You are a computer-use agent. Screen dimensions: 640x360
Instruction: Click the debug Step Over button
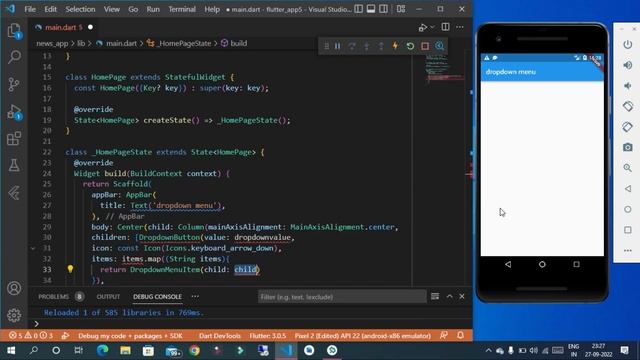click(x=352, y=46)
